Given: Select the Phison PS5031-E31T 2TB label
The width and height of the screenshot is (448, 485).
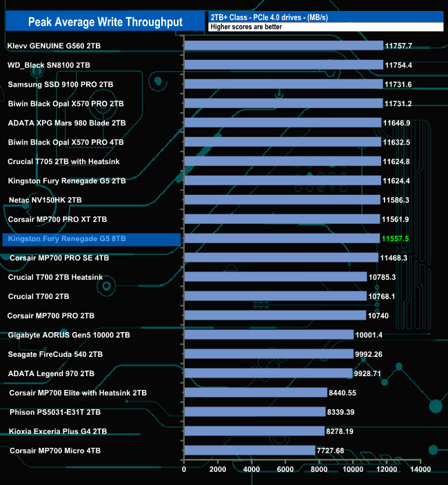Looking at the screenshot, I should pyautogui.click(x=55, y=412).
